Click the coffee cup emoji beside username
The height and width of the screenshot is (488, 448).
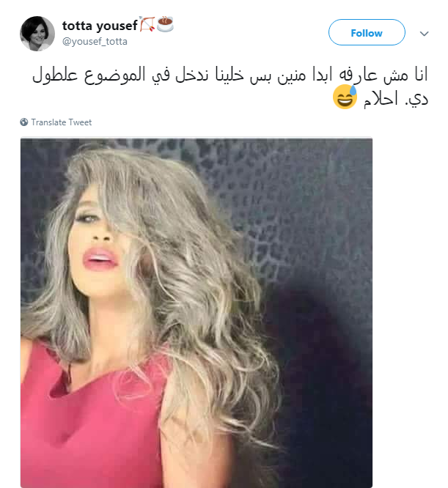coord(165,24)
